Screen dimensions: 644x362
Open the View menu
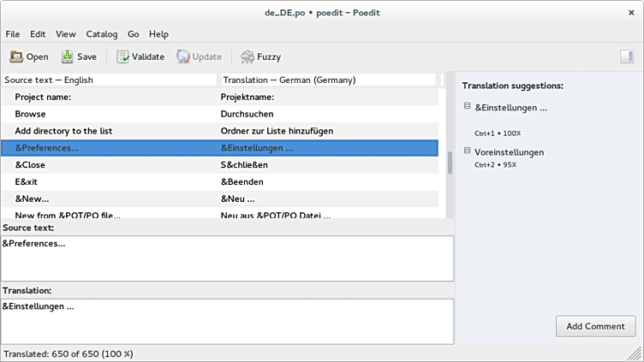[66, 34]
